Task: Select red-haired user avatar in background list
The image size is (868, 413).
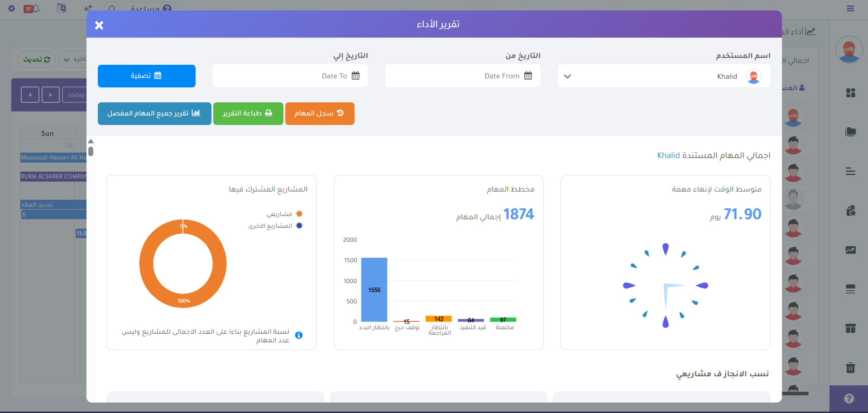Action: point(793,118)
